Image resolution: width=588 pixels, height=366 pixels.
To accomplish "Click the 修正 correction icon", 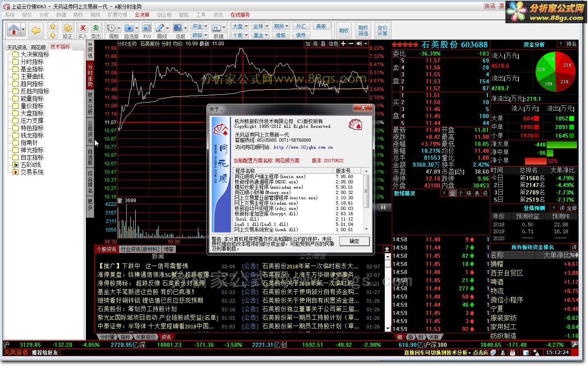I will pyautogui.click(x=68, y=27).
